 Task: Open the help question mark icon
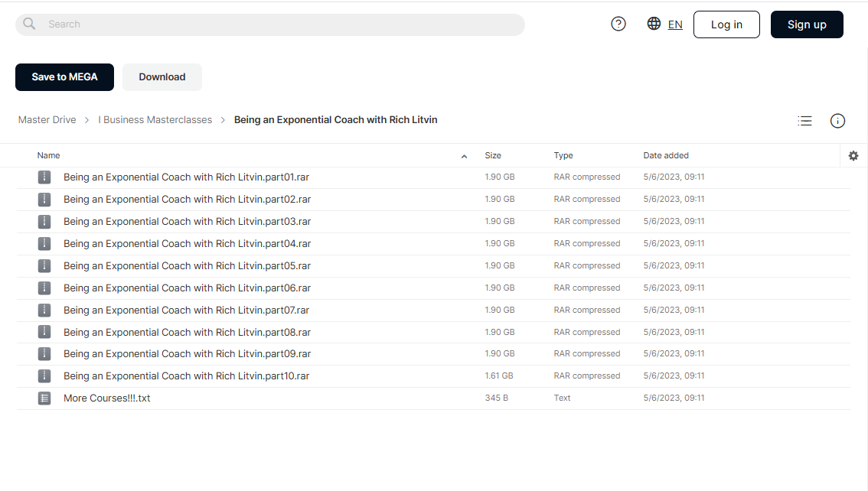click(618, 24)
